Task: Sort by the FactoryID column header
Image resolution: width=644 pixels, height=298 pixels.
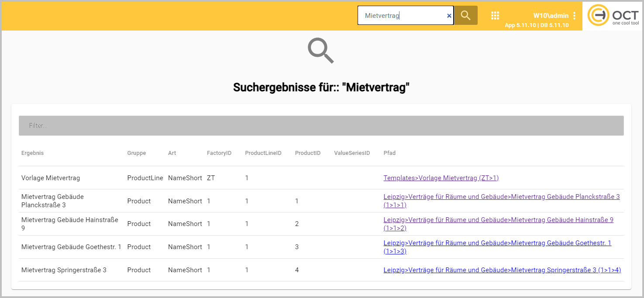Action: tap(219, 153)
